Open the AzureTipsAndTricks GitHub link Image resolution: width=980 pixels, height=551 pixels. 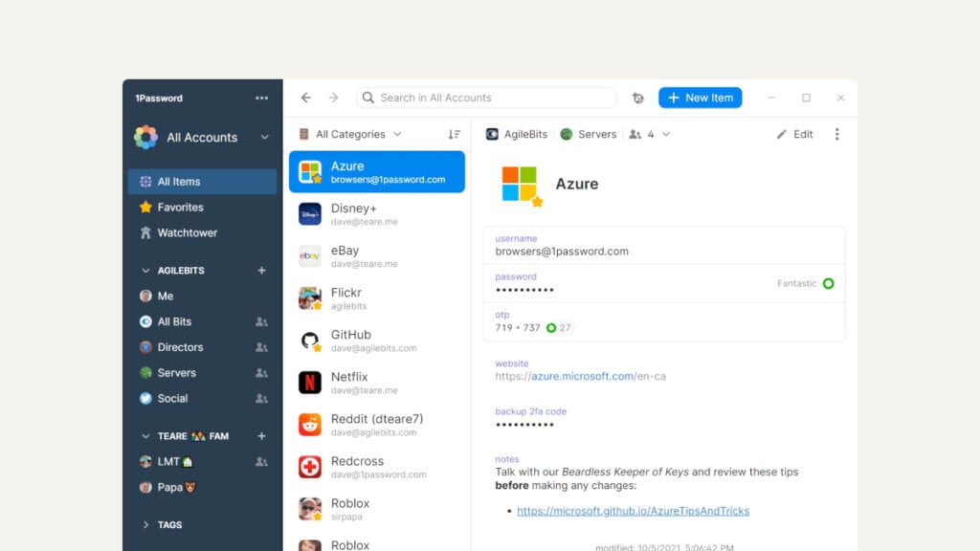(634, 511)
